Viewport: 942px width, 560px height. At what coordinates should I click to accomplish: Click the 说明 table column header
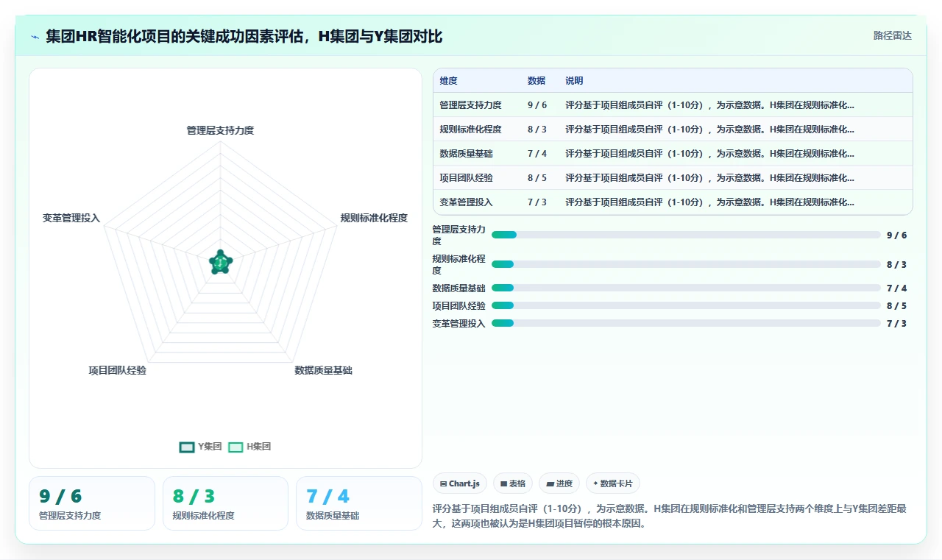pyautogui.click(x=574, y=80)
